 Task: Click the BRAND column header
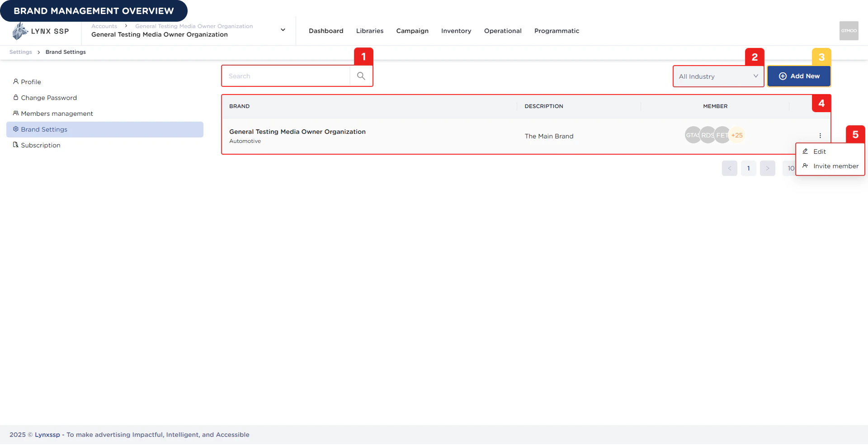click(239, 106)
